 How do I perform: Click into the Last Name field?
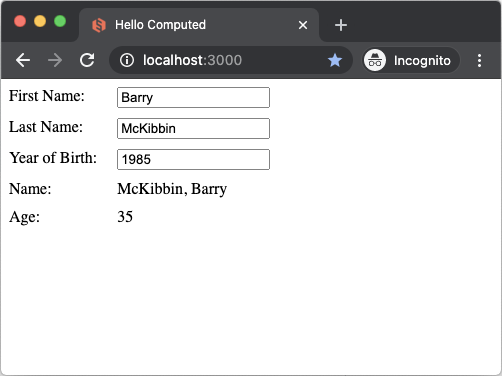click(x=193, y=128)
